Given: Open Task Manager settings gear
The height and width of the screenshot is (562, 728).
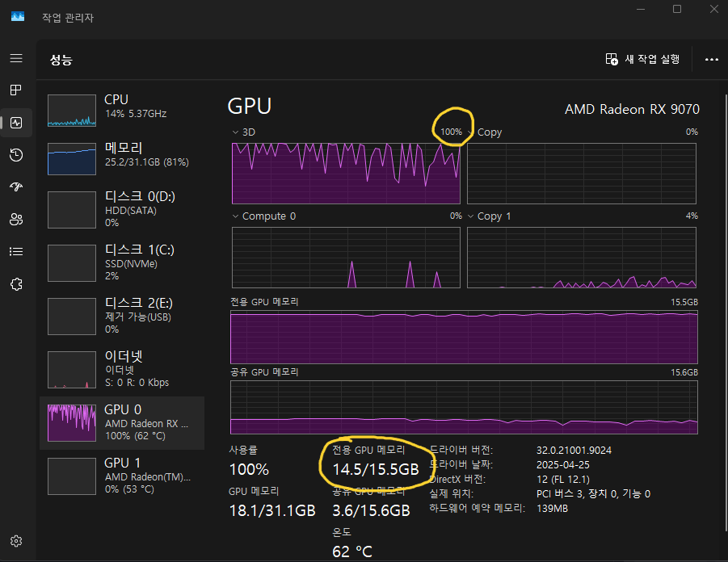Looking at the screenshot, I should click(x=16, y=541).
